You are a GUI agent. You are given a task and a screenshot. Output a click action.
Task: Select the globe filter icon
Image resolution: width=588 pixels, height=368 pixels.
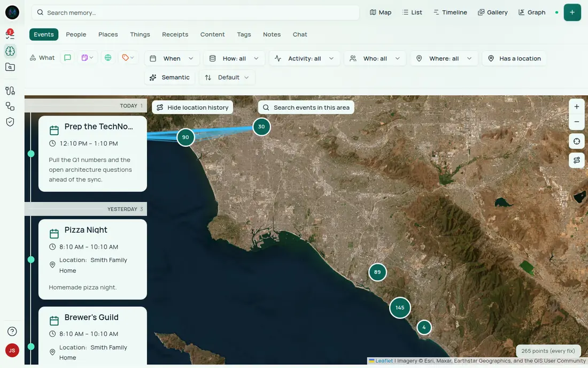click(108, 58)
